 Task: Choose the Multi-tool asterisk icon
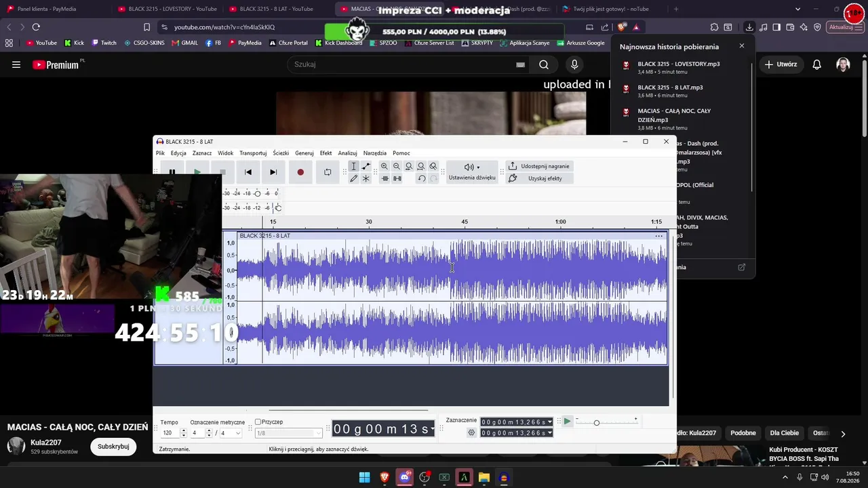coord(366,178)
